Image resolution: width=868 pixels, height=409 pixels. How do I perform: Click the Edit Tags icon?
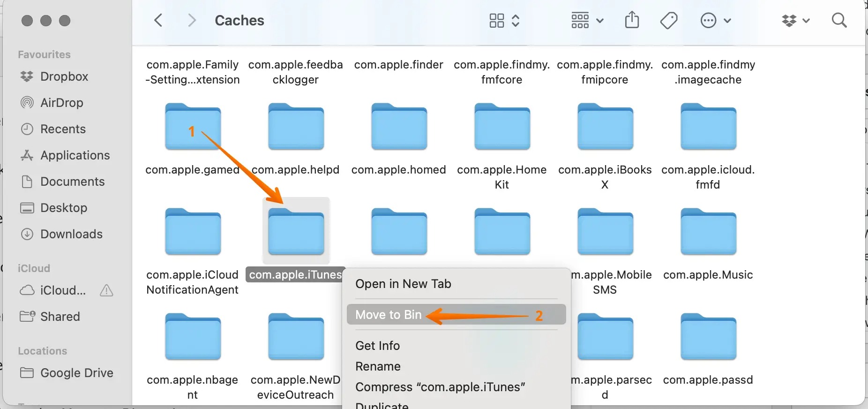(669, 21)
